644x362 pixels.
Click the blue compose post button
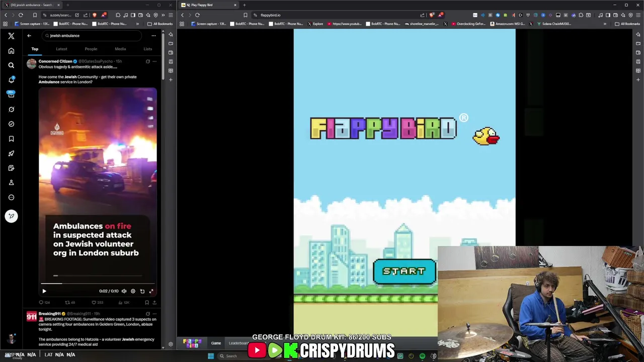point(11,216)
